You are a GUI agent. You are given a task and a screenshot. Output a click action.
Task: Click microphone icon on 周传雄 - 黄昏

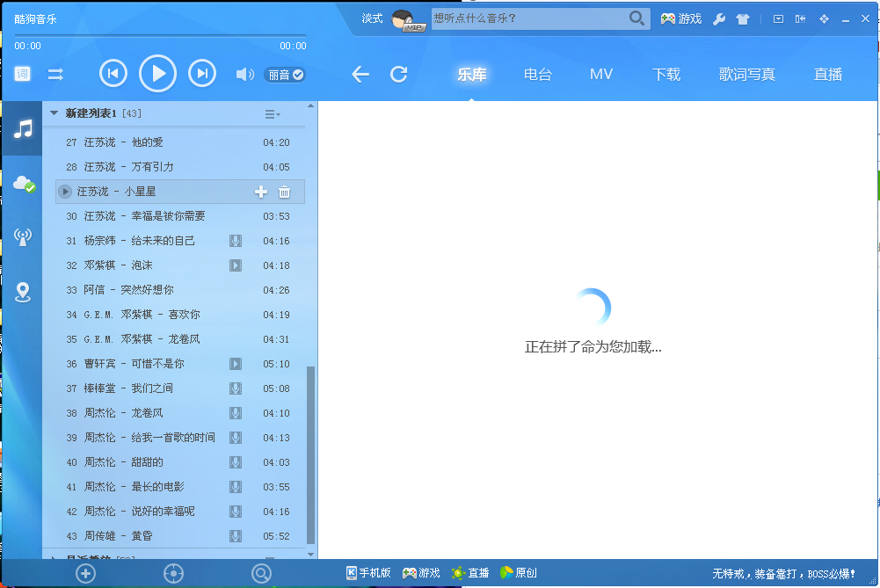click(x=236, y=536)
